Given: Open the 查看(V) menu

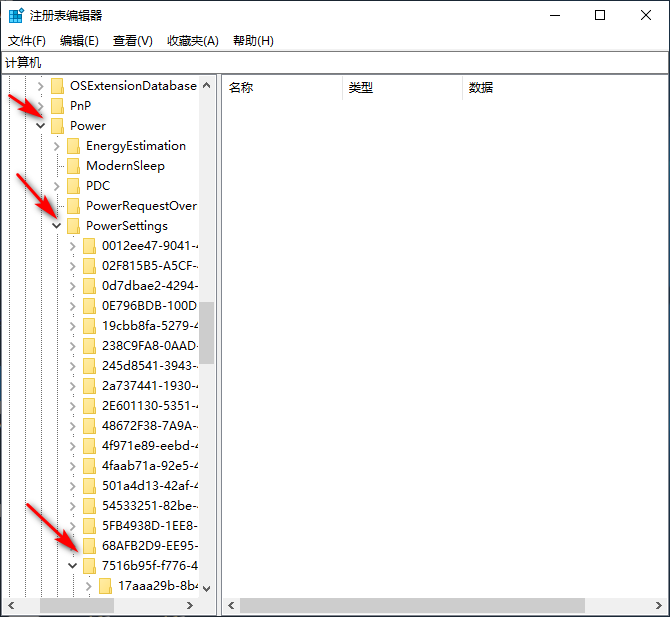Looking at the screenshot, I should point(133,40).
